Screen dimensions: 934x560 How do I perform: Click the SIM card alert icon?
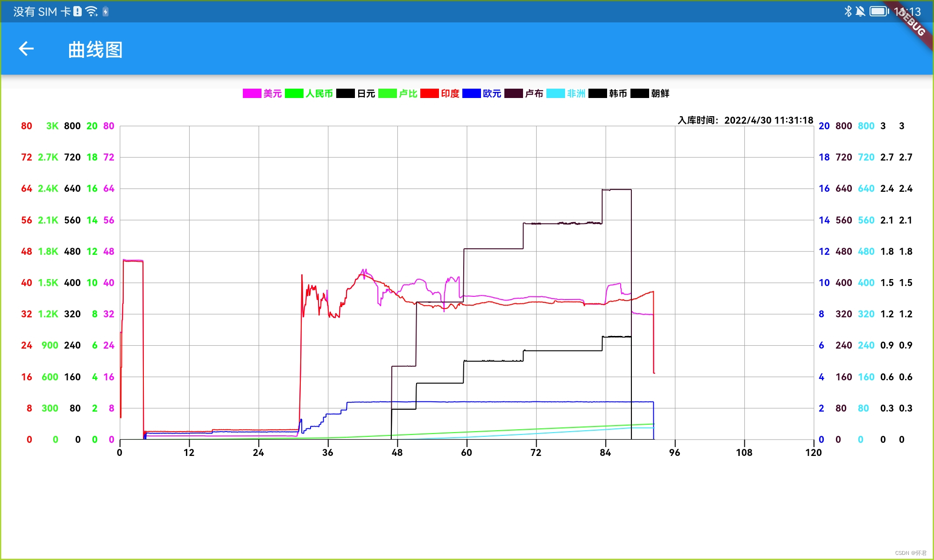click(x=78, y=11)
